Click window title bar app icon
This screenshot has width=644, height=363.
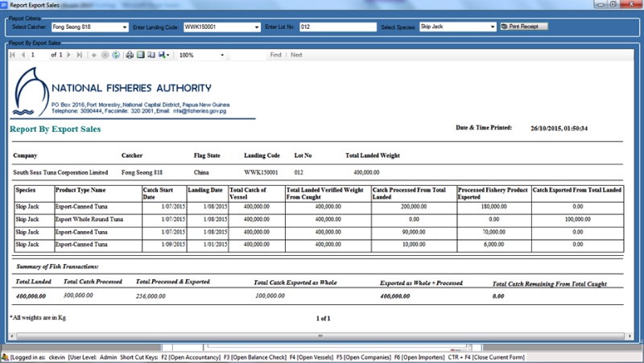(4, 5)
